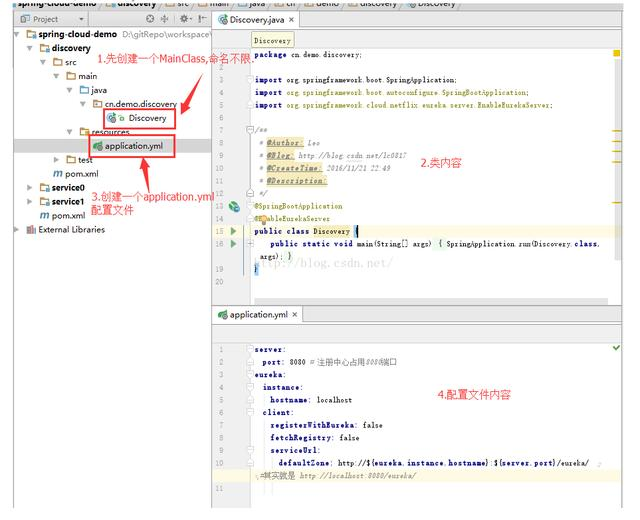This screenshot has height=520, width=640.
Task: Open the Project view dropdown
Action: pos(81,19)
